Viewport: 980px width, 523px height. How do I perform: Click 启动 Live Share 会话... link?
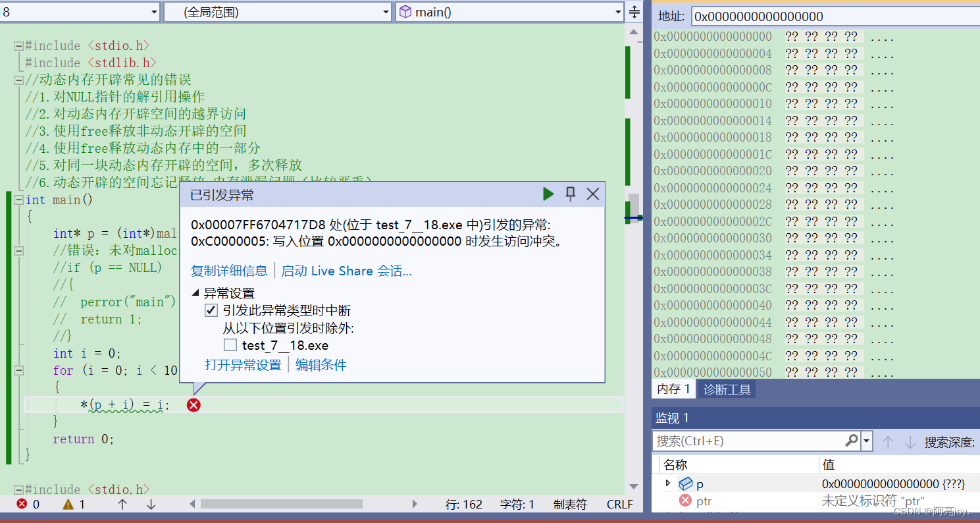(347, 271)
